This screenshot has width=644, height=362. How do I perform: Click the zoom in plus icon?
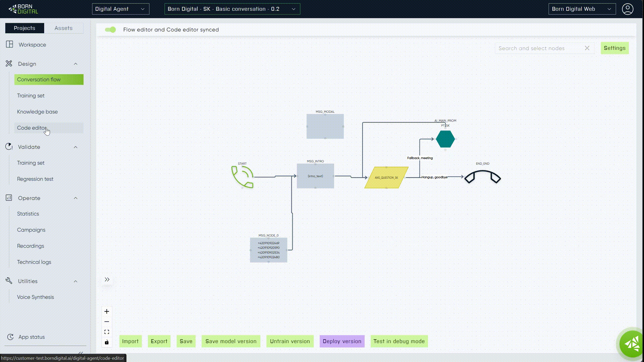107,311
